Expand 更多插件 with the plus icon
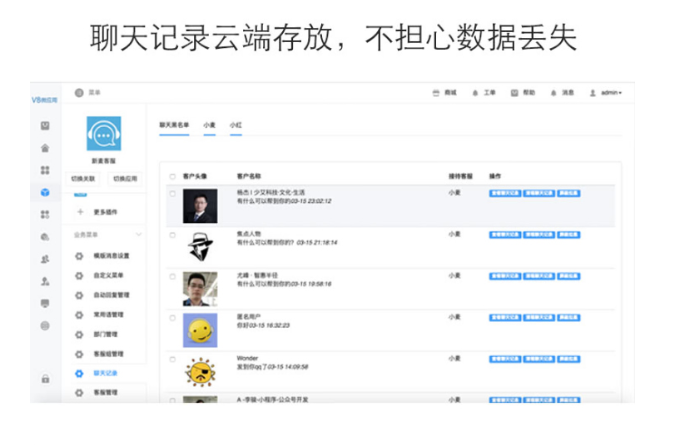The image size is (686, 445). click(80, 212)
